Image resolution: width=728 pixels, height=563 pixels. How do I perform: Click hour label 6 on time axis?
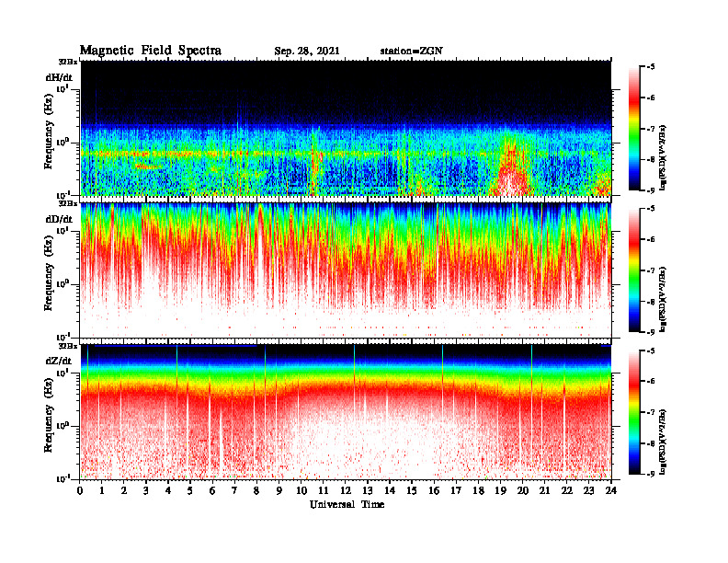[x=212, y=491]
